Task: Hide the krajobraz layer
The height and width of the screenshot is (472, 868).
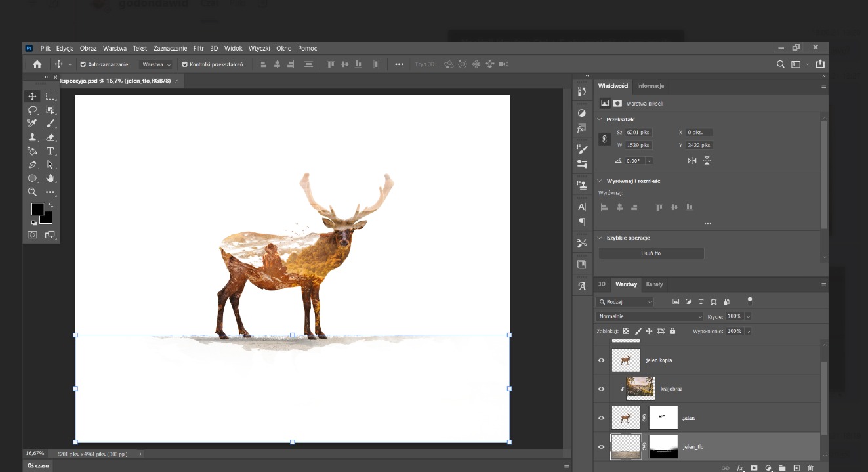Action: coord(601,389)
